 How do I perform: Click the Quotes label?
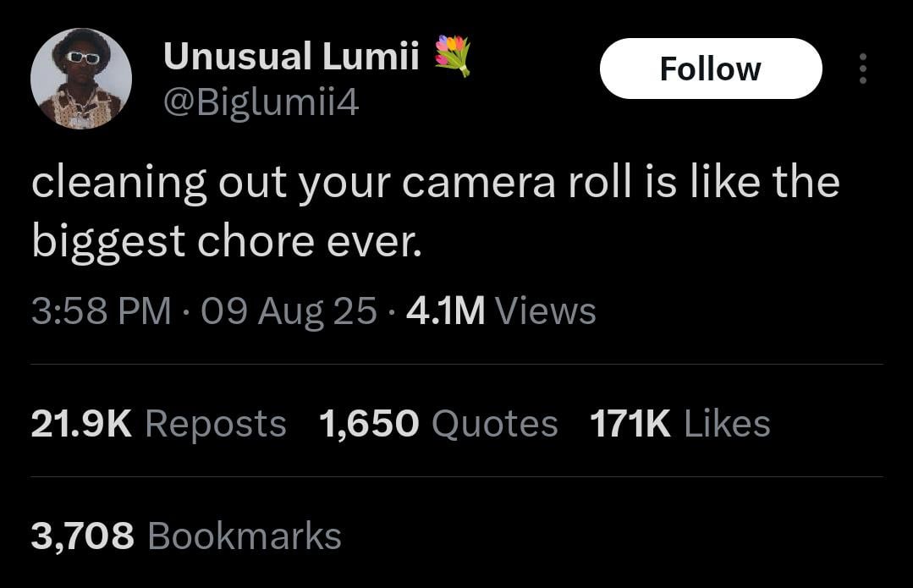(495, 423)
